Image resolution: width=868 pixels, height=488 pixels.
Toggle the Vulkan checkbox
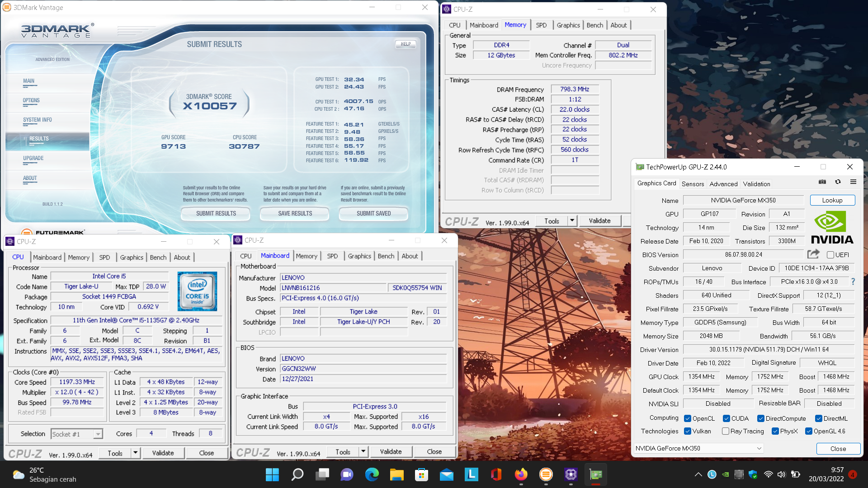(688, 431)
